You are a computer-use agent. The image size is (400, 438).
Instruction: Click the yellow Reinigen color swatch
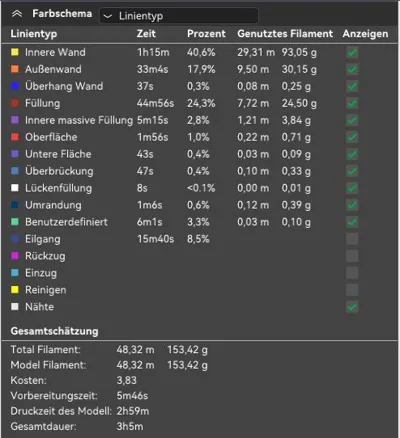[15, 290]
